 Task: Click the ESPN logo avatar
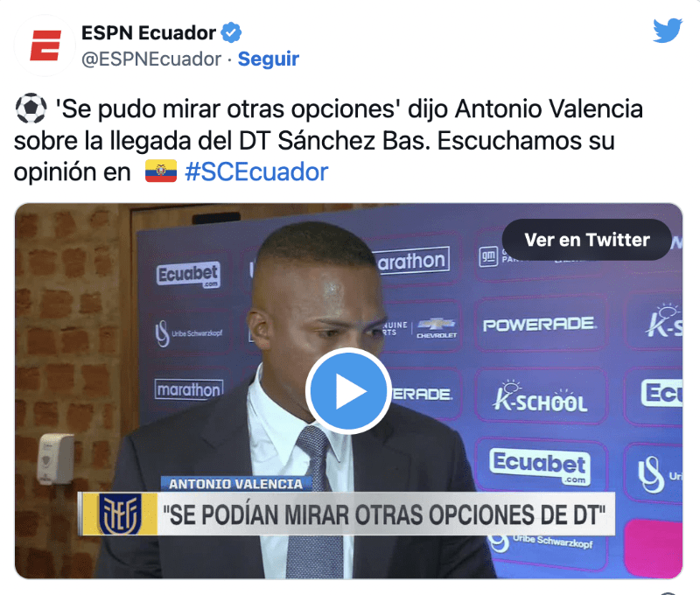pyautogui.click(x=45, y=45)
